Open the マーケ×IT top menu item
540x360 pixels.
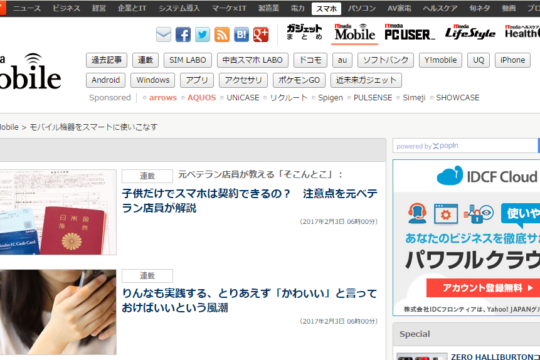click(x=229, y=8)
